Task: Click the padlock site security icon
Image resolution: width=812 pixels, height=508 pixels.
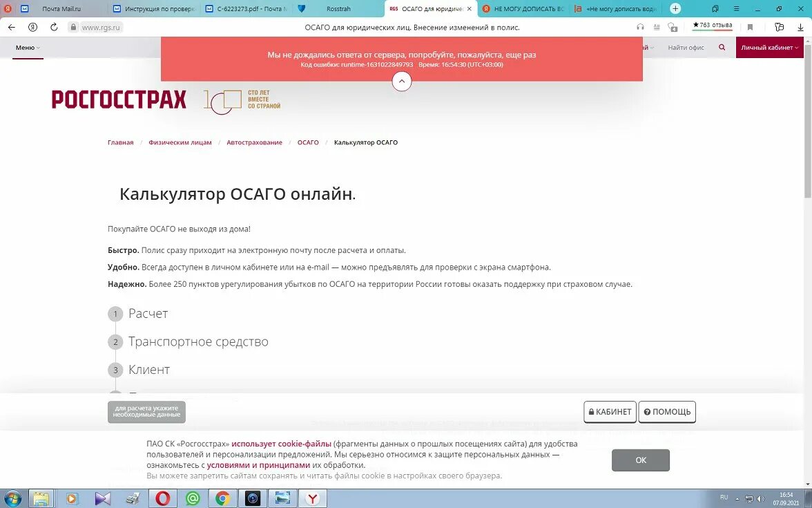Action: [73, 28]
